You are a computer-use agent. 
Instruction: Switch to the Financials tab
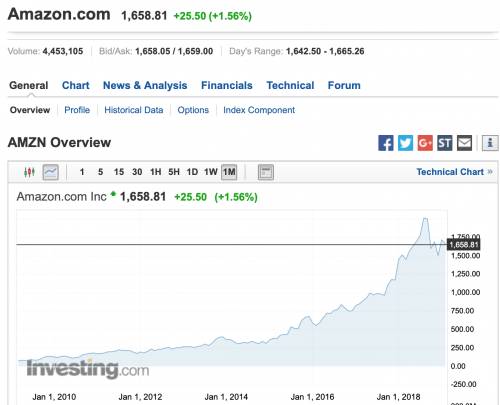(x=227, y=85)
